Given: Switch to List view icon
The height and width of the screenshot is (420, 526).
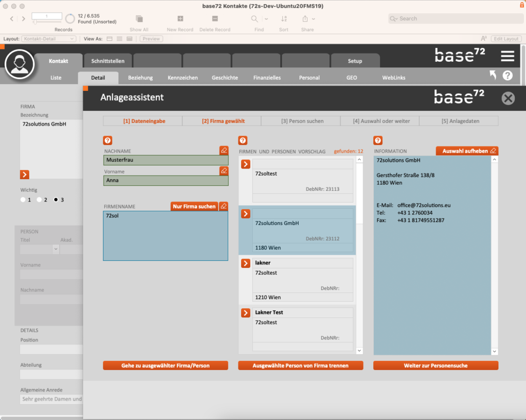Looking at the screenshot, I should (119, 39).
